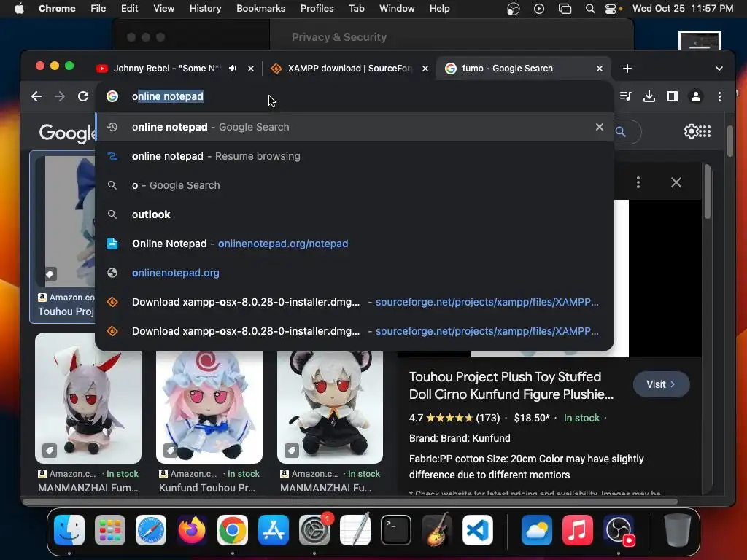Open Control Center in menu bar
The image size is (747, 560).
coord(611,9)
